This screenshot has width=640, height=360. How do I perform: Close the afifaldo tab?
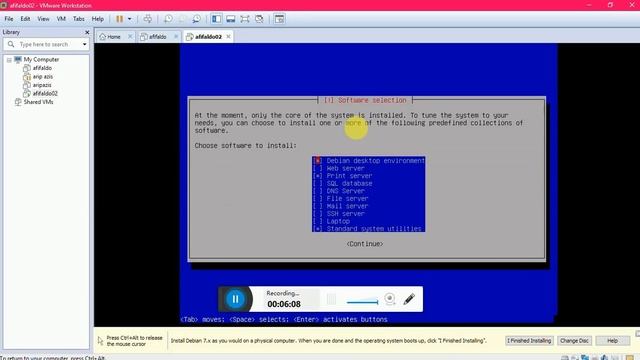176,36
